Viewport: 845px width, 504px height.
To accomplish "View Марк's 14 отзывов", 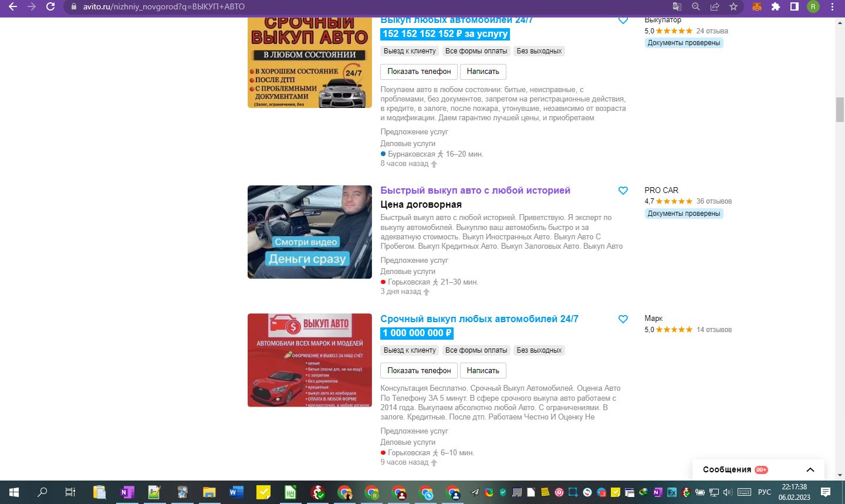I will coord(714,330).
